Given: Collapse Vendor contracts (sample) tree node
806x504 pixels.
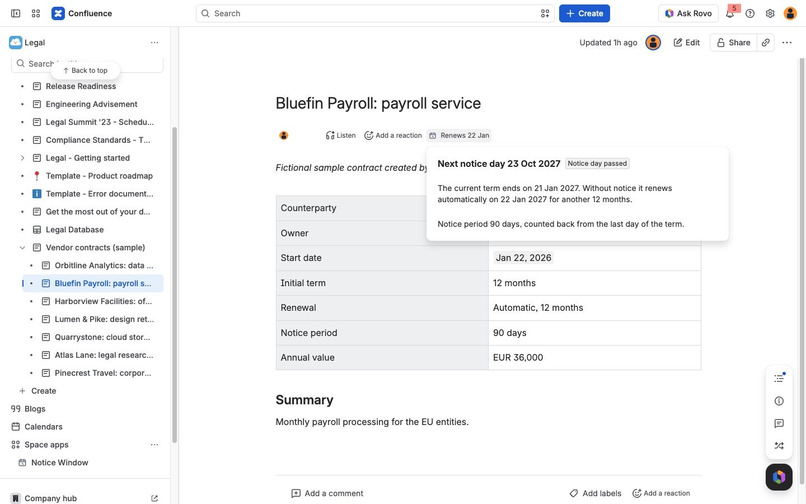Looking at the screenshot, I should 22,248.
